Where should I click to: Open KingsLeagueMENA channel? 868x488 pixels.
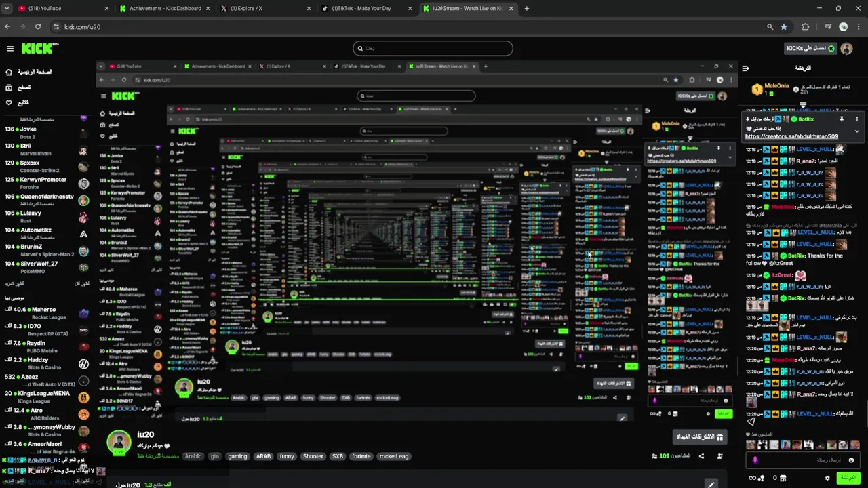point(47,397)
